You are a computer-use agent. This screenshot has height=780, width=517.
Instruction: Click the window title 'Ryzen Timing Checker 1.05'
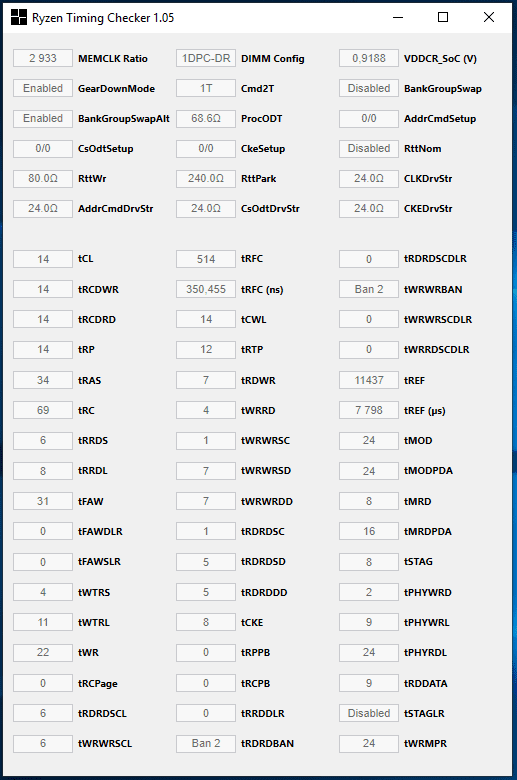coord(103,18)
